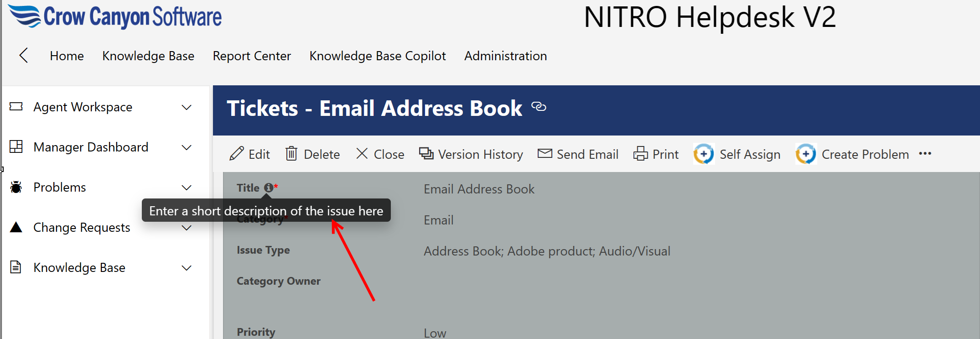
Task: Click Self Assign label
Action: click(x=750, y=154)
